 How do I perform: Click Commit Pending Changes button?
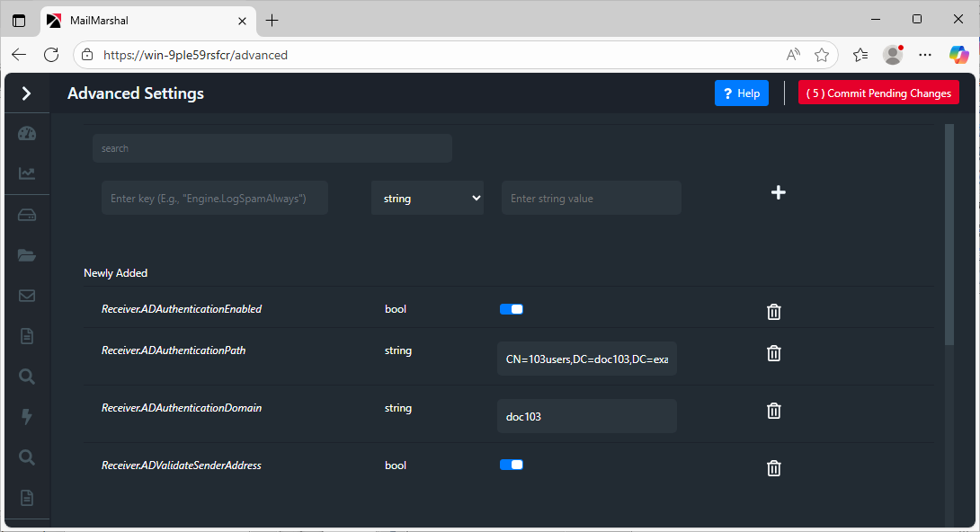pos(878,93)
